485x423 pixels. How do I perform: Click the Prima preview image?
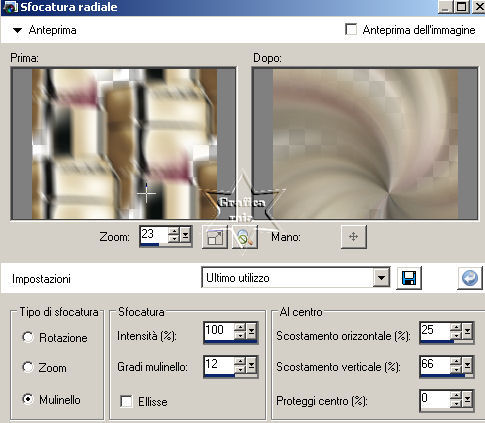click(124, 144)
